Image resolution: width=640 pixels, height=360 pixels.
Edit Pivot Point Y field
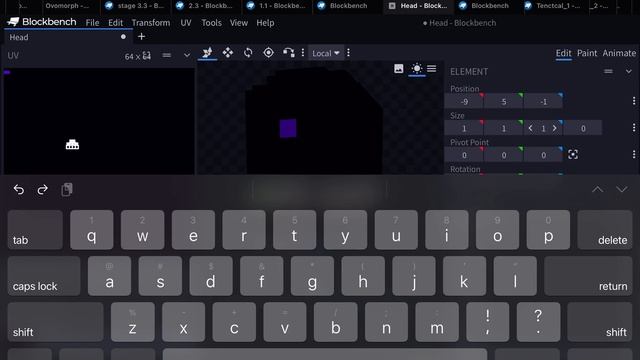[x=504, y=156]
